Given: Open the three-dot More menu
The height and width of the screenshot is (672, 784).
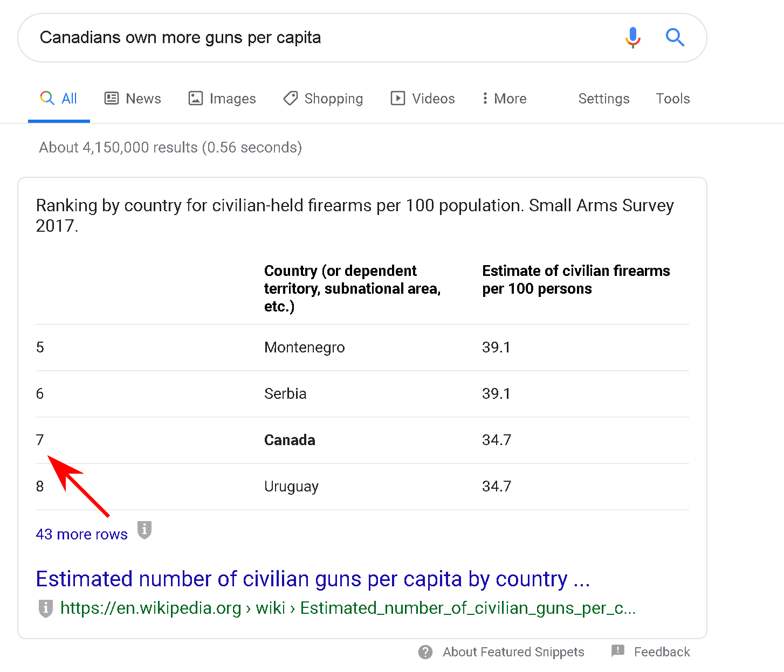Looking at the screenshot, I should (x=504, y=99).
